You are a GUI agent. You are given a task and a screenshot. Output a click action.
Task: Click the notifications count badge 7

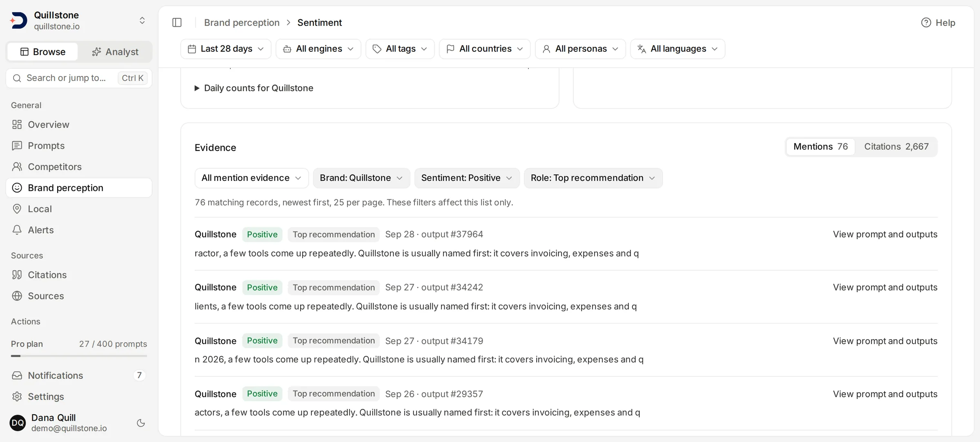point(139,375)
